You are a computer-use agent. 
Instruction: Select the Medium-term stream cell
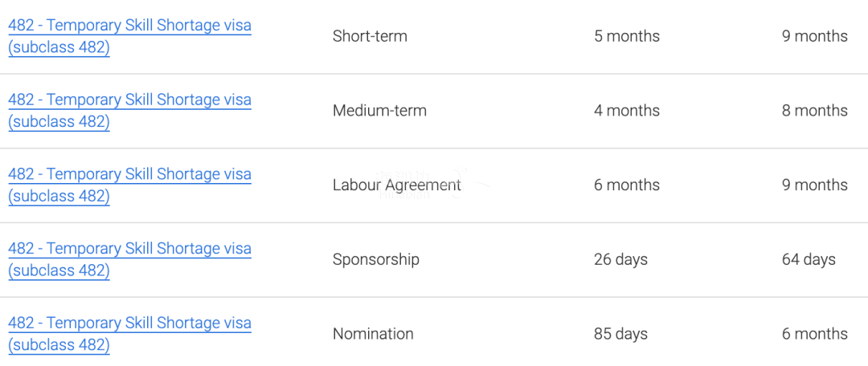tap(379, 111)
